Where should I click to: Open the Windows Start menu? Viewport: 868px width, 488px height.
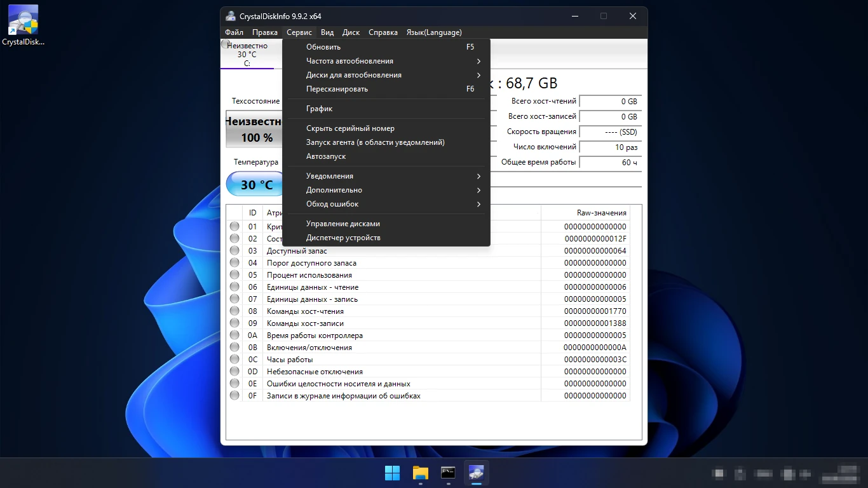click(x=393, y=473)
